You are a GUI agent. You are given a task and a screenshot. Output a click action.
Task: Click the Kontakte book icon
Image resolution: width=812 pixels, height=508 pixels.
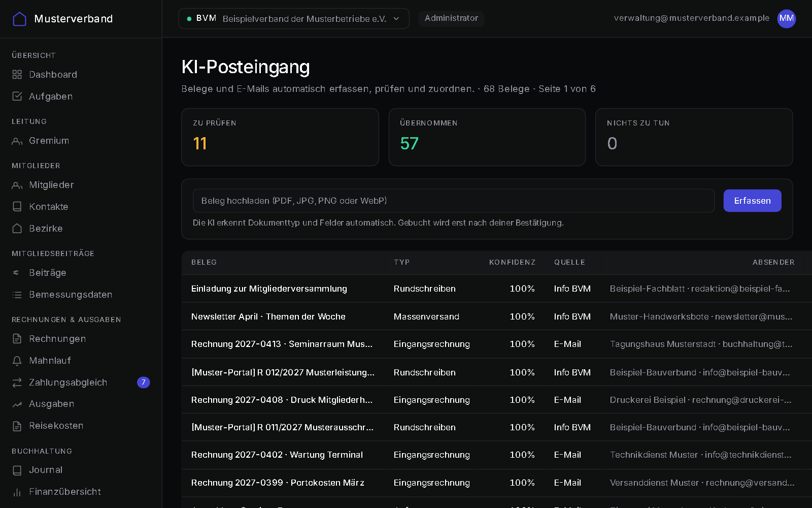click(x=17, y=207)
